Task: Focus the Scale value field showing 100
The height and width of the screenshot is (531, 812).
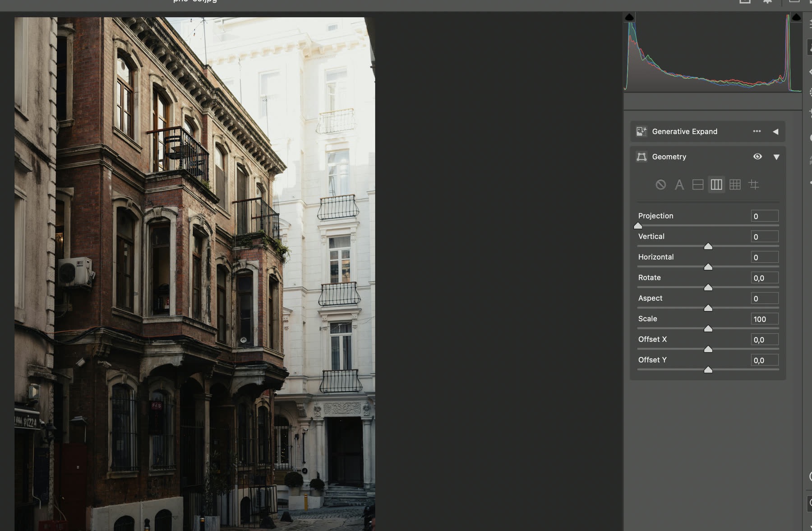Action: [765, 319]
